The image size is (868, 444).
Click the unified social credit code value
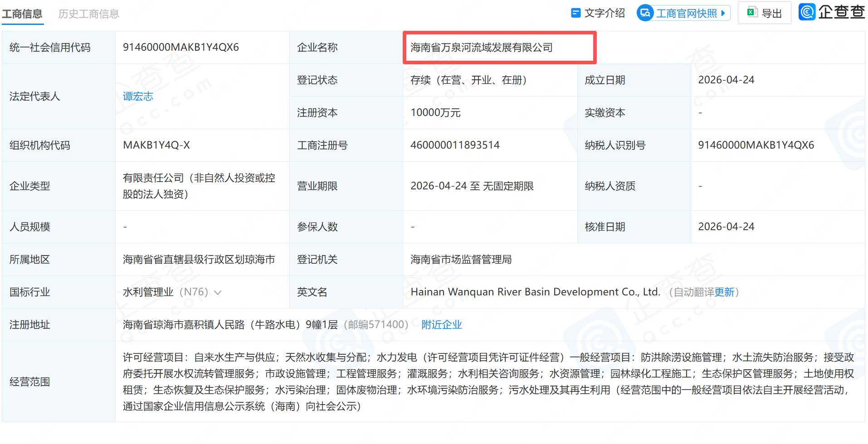[180, 48]
